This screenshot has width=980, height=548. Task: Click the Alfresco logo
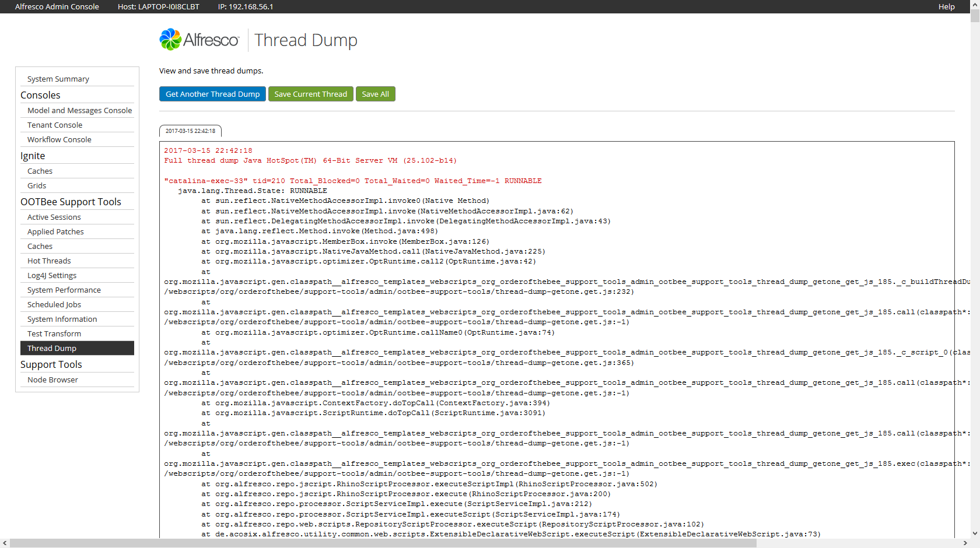(199, 40)
